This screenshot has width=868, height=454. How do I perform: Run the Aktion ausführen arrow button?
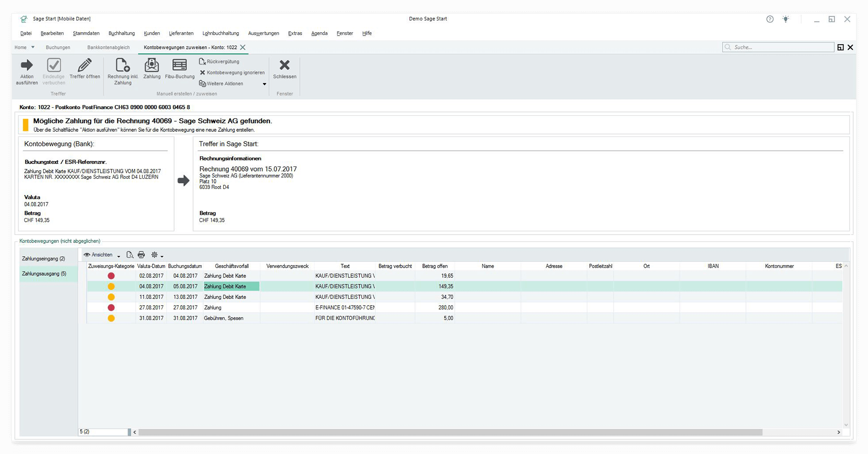(27, 71)
